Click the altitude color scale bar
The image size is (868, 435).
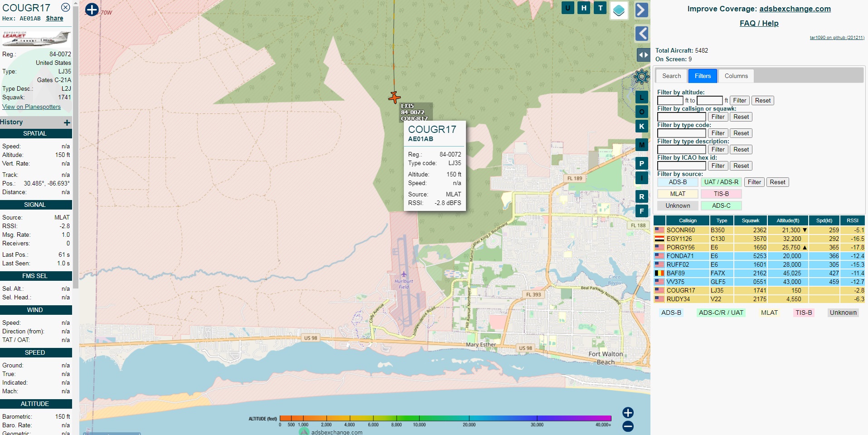[x=445, y=418]
